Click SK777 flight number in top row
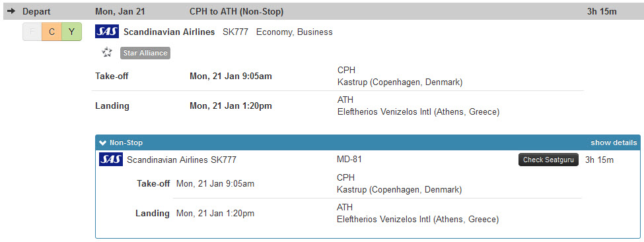The image size is (644, 242). point(235,32)
